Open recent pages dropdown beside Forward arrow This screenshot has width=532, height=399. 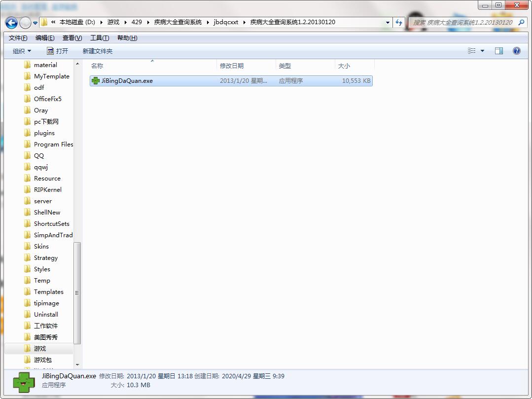[x=35, y=23]
